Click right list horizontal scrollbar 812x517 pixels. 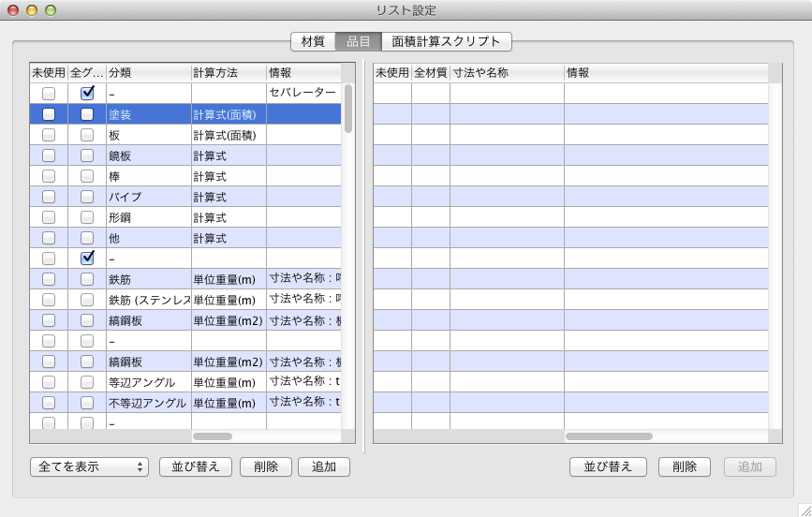(609, 436)
